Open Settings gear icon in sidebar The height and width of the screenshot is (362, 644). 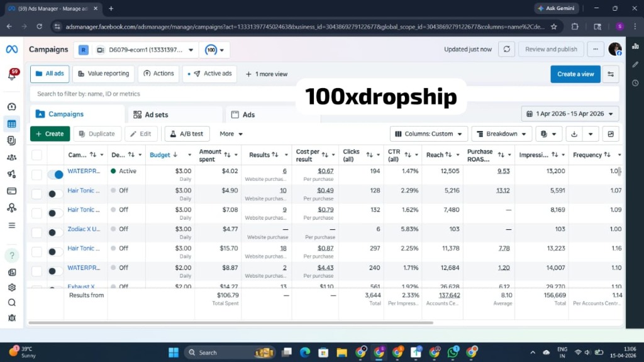click(x=11, y=288)
